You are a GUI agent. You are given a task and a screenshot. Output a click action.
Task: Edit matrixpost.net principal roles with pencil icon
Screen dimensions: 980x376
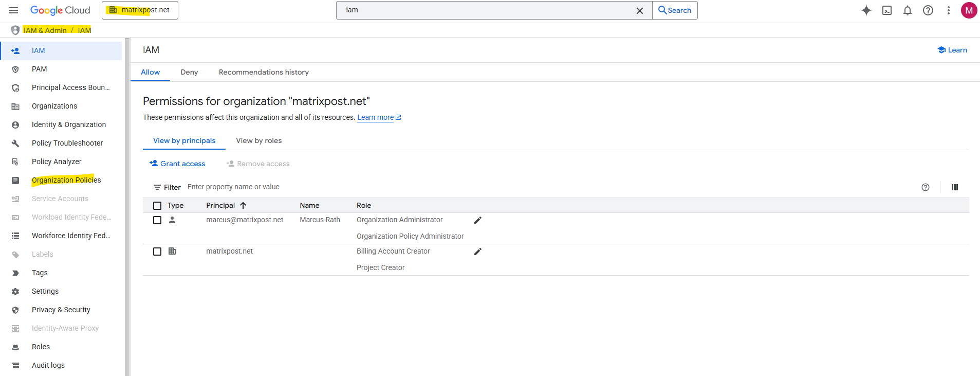point(477,252)
